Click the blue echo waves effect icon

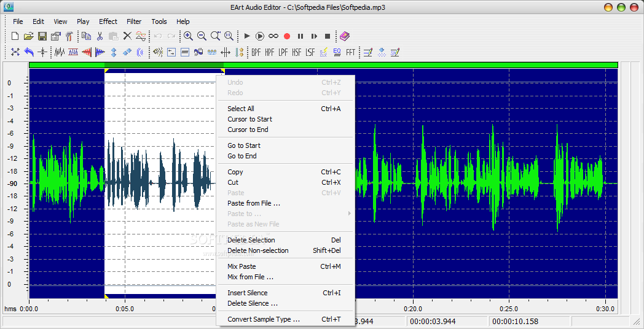[141, 52]
